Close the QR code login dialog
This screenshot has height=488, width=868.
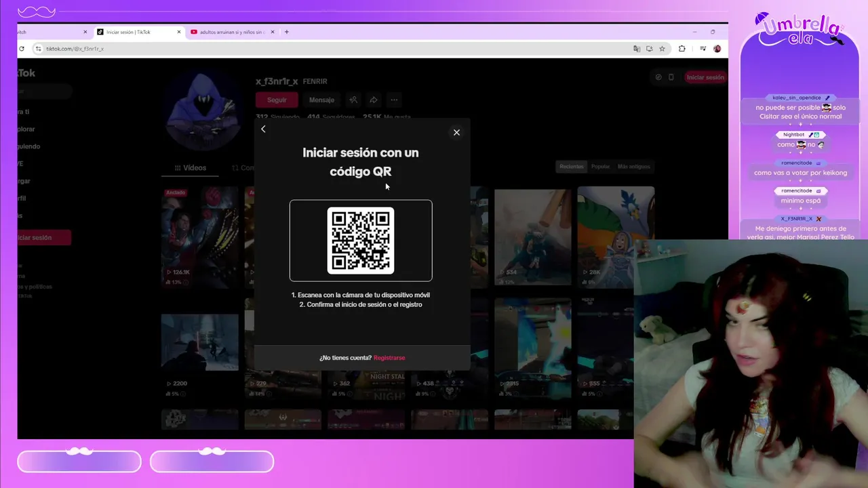coord(456,132)
